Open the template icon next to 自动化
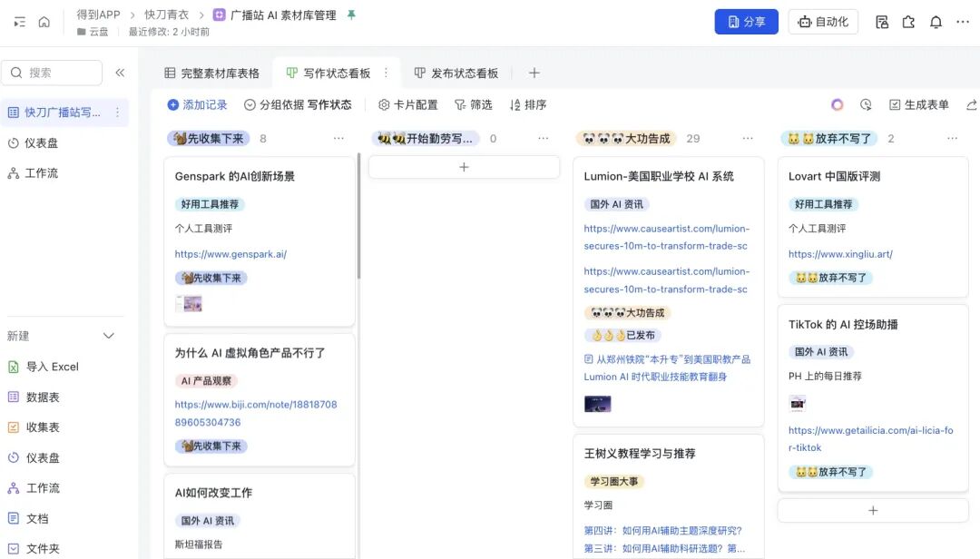980x559 pixels. click(x=882, y=22)
